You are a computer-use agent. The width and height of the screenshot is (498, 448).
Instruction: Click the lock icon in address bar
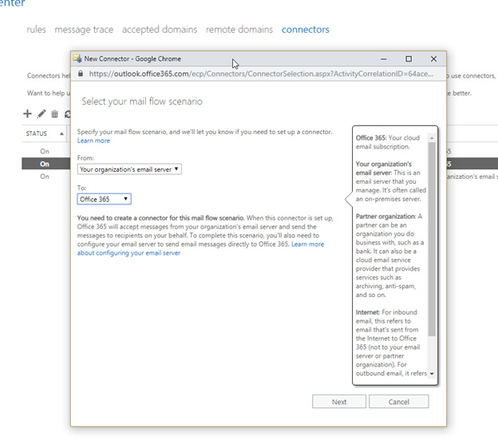[x=81, y=73]
